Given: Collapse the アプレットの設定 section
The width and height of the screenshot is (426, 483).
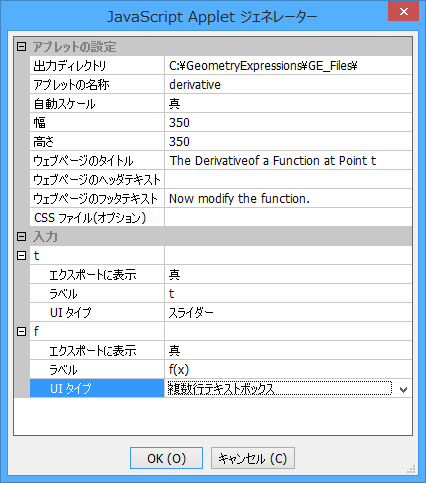Looking at the screenshot, I should click(x=21, y=47).
